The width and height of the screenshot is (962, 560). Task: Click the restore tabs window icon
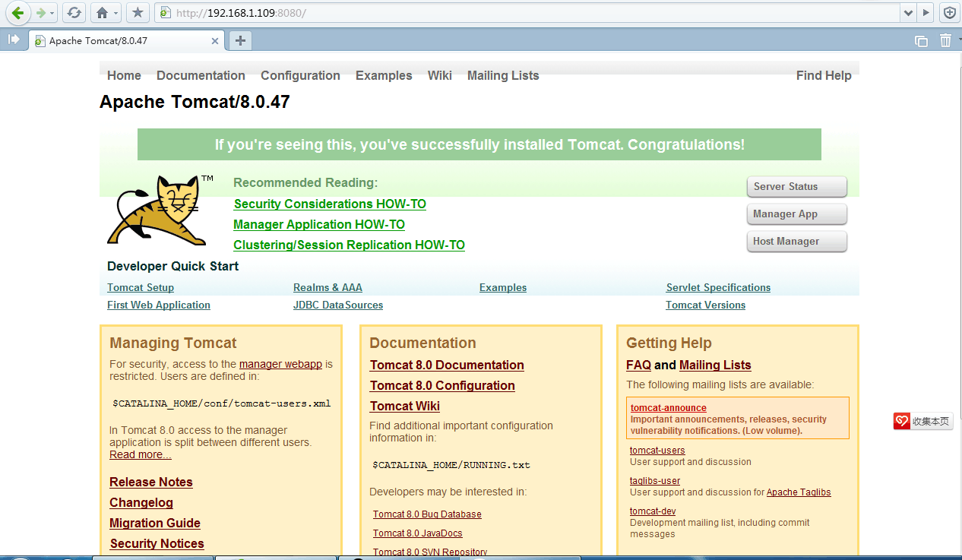coord(921,41)
